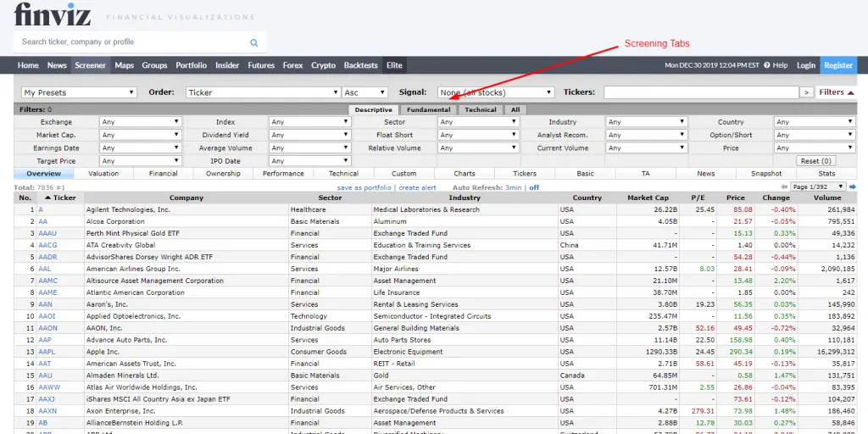Open the Charts view tab
This screenshot has width=868, height=434.
pos(465,174)
